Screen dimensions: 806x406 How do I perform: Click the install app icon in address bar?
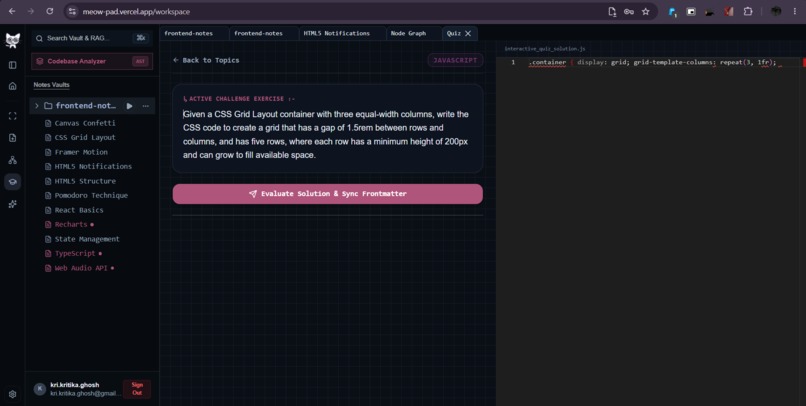(x=612, y=11)
